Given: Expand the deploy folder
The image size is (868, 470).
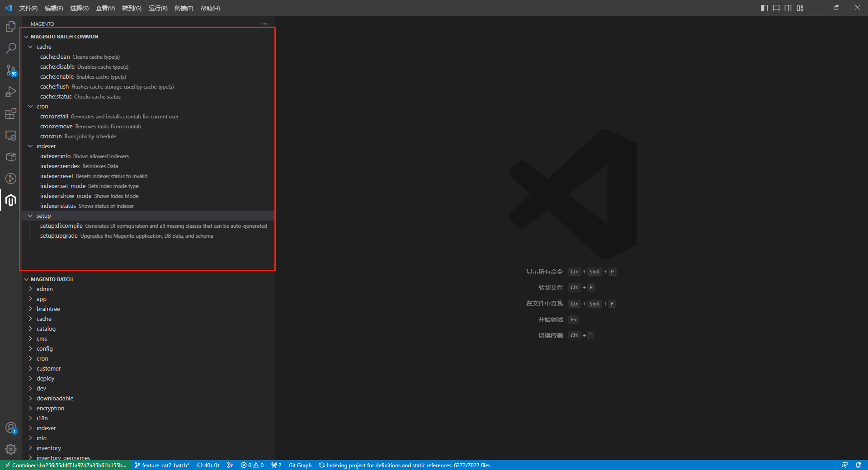Looking at the screenshot, I should [148, 378].
